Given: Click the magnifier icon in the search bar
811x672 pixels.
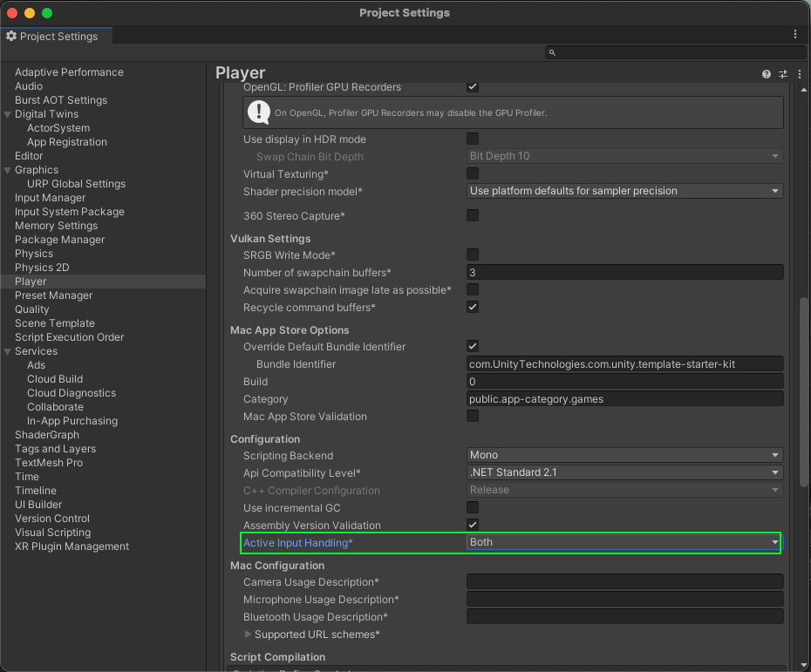Looking at the screenshot, I should [x=552, y=52].
